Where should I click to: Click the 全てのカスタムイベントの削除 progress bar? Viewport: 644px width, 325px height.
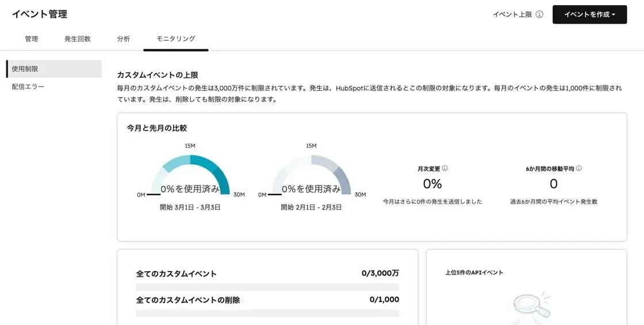pos(267,313)
